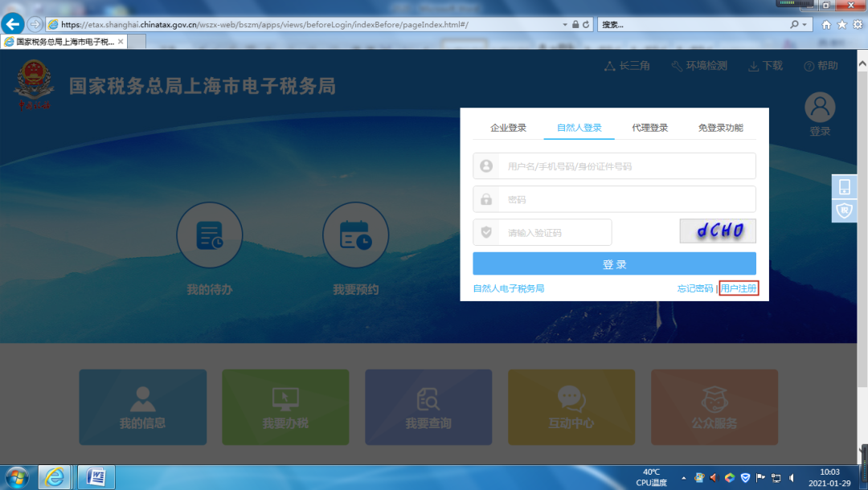Switch to 企业登录 tab
The image size is (868, 490).
[x=508, y=128]
